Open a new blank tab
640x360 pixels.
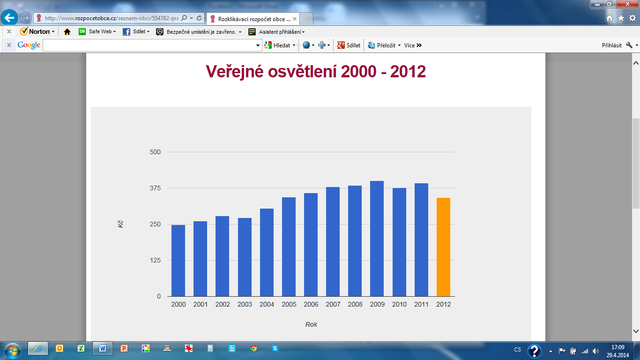click(x=307, y=19)
